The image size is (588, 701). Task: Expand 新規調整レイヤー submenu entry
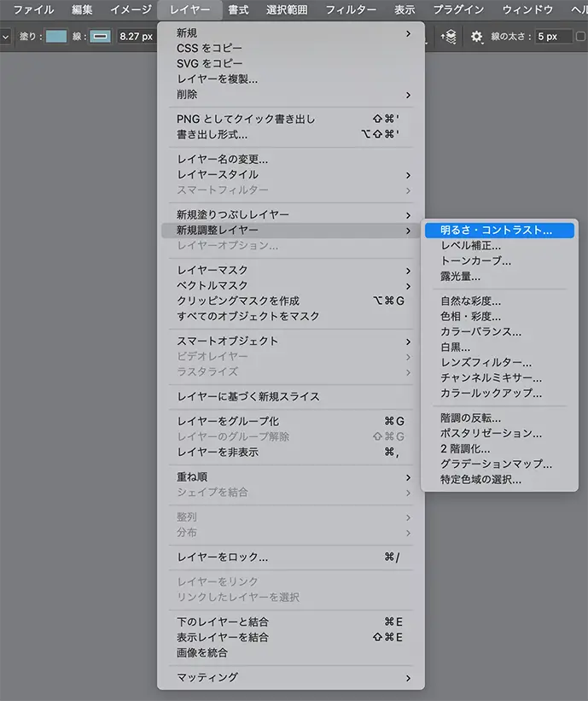click(x=291, y=231)
